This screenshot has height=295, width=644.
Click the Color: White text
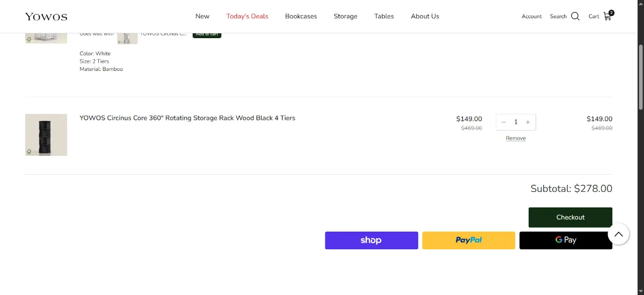tap(95, 53)
